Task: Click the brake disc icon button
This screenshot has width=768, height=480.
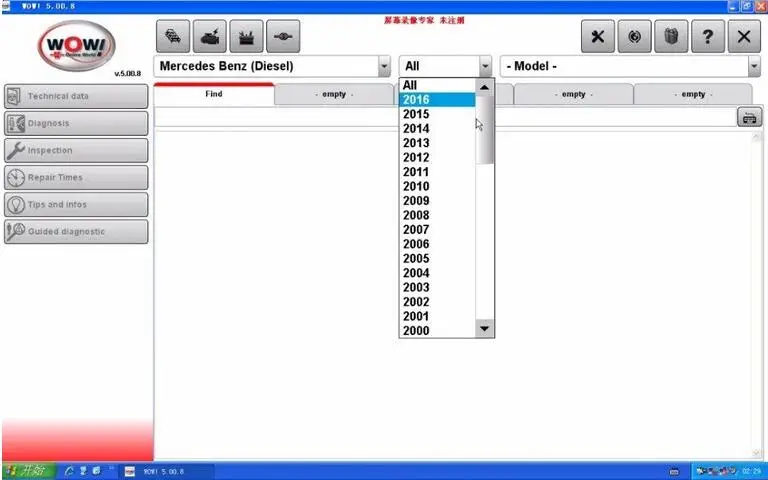Action: pyautogui.click(x=634, y=36)
